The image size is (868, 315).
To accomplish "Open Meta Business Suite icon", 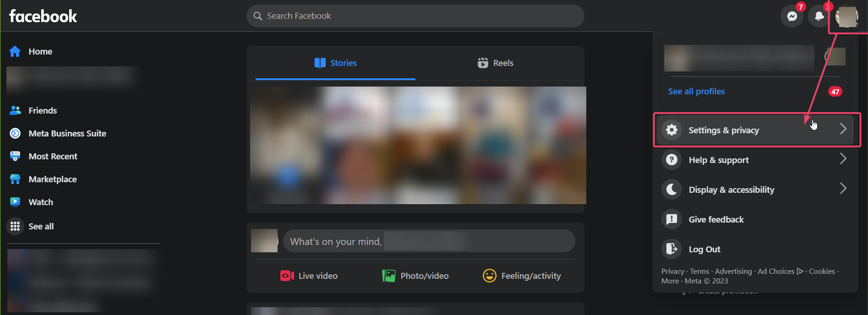I will tap(15, 133).
